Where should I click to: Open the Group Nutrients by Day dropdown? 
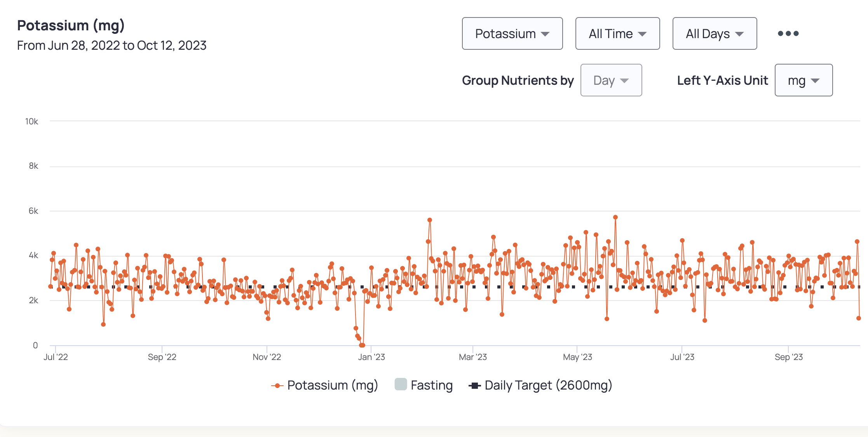click(611, 80)
